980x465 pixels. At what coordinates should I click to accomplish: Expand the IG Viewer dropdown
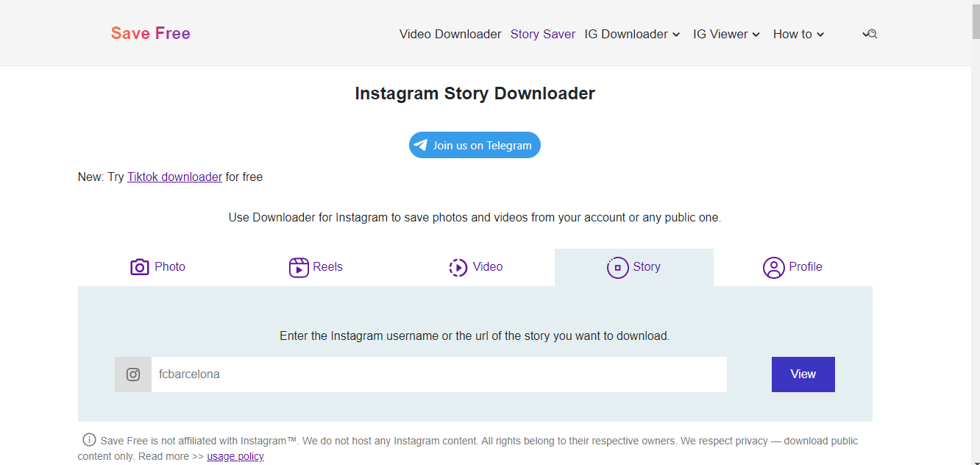pyautogui.click(x=726, y=34)
